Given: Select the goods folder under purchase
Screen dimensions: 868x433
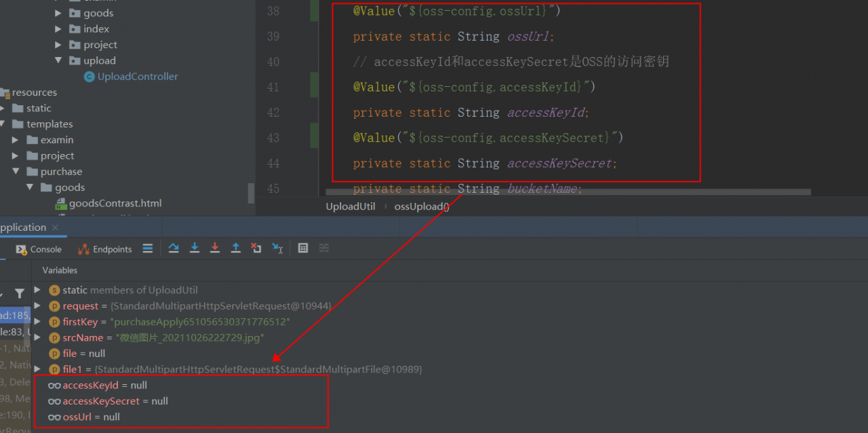Looking at the screenshot, I should 70,187.
